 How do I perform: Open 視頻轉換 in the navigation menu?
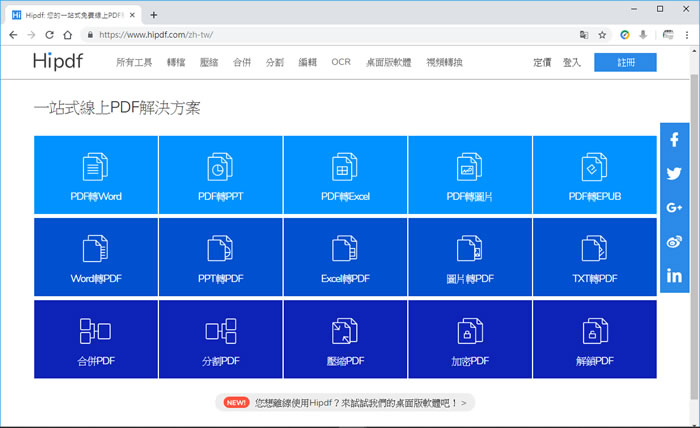coord(444,62)
